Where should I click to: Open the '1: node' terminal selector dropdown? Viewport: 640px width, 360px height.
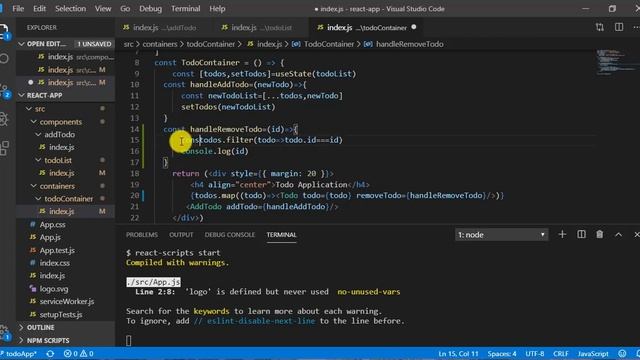501,235
